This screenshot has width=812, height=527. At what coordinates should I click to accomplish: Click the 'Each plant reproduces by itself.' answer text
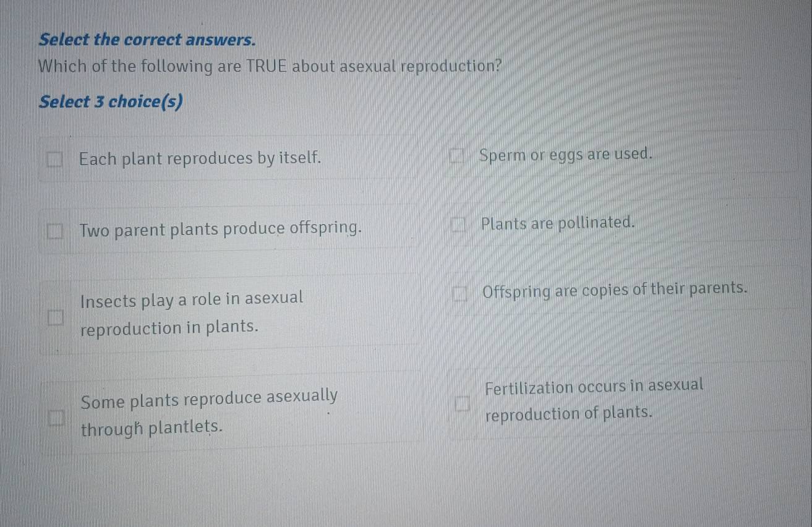pyautogui.click(x=200, y=158)
